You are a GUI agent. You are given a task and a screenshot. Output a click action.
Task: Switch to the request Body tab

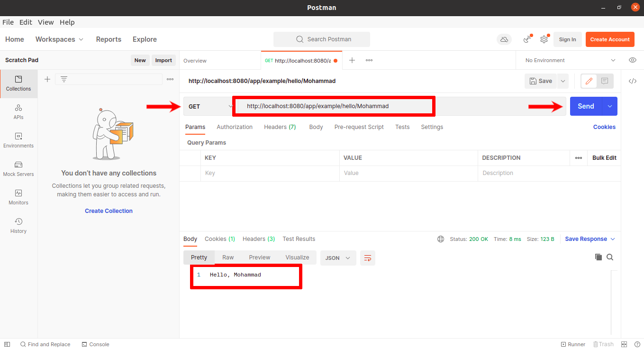click(316, 127)
